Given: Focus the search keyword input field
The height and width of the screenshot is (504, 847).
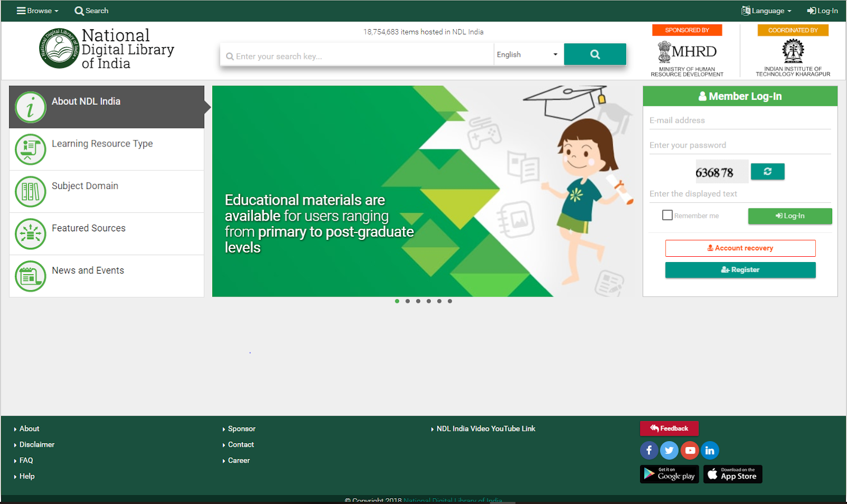Looking at the screenshot, I should pyautogui.click(x=357, y=55).
